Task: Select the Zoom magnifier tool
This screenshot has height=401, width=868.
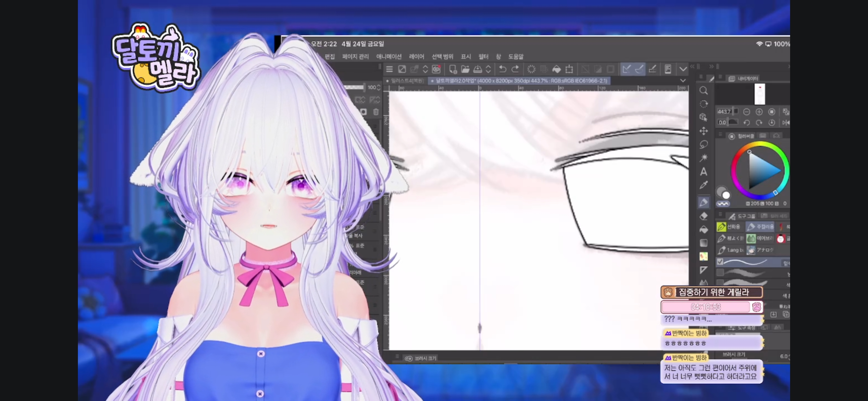Action: coord(703,91)
